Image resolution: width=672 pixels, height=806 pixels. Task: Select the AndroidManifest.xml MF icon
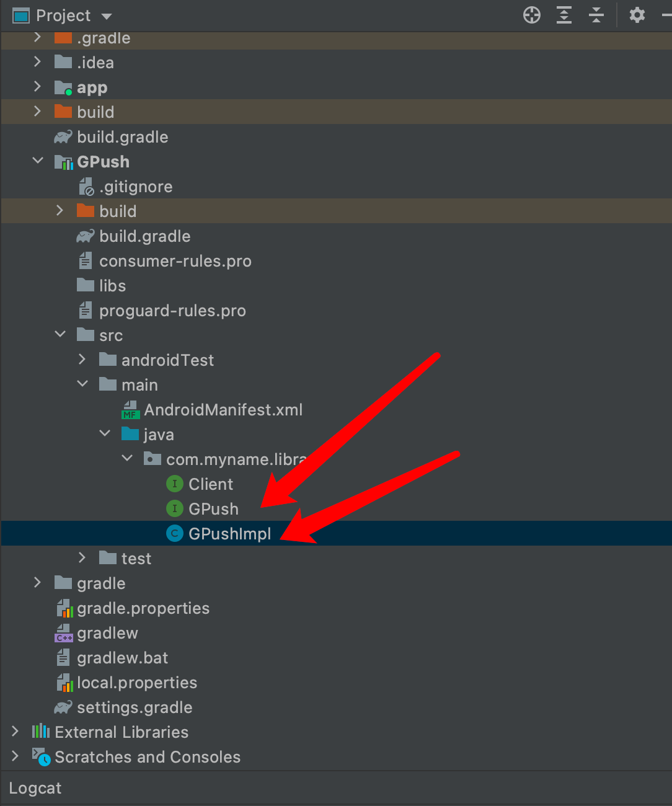click(130, 410)
